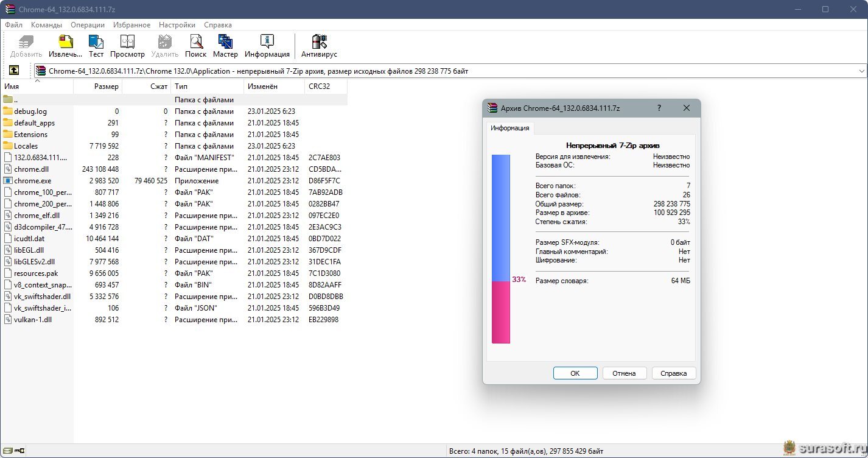Open the Справка menu
Screen dimensions: 868x458
(218, 25)
